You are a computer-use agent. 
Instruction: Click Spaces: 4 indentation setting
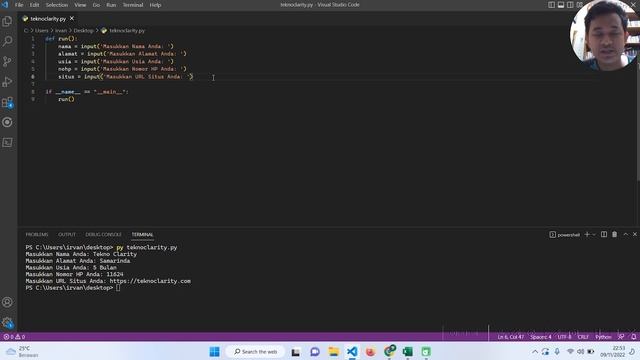coord(541,337)
